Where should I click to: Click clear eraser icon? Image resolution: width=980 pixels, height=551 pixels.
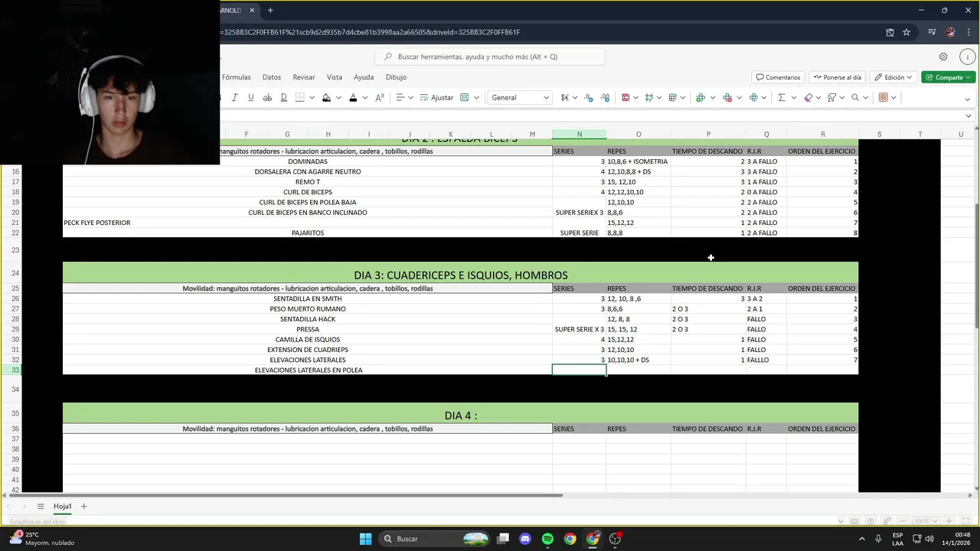coord(808,98)
